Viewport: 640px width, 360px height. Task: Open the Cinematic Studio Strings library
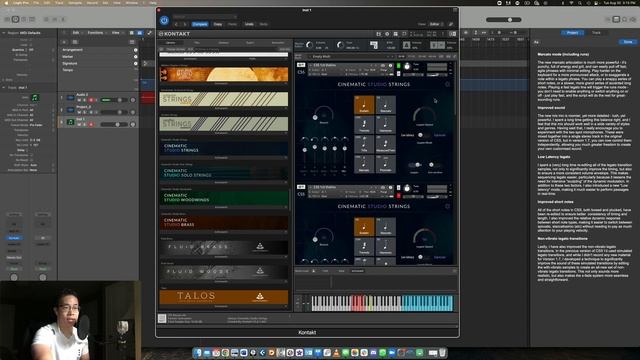click(224, 148)
